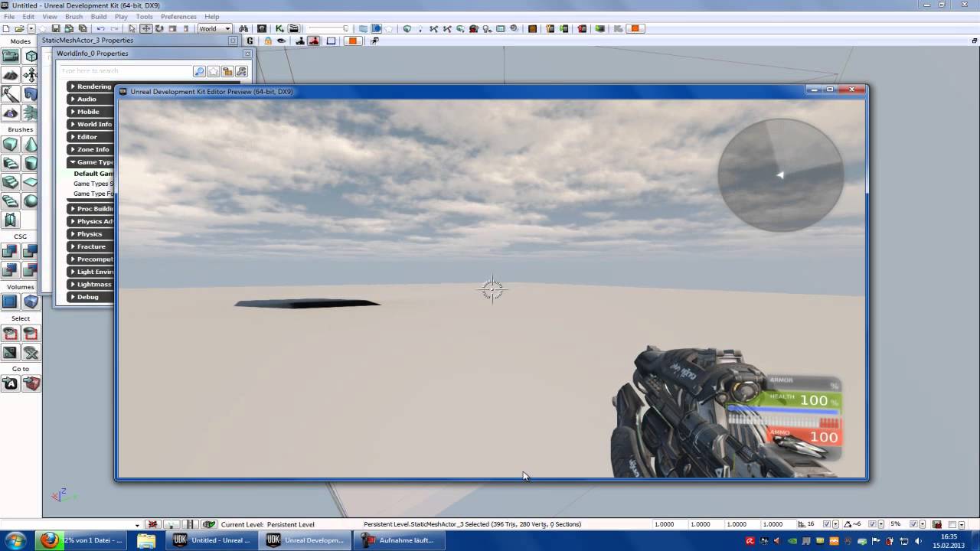980x551 pixels.
Task: Select Geometry mode cube icon
Action: tap(31, 56)
